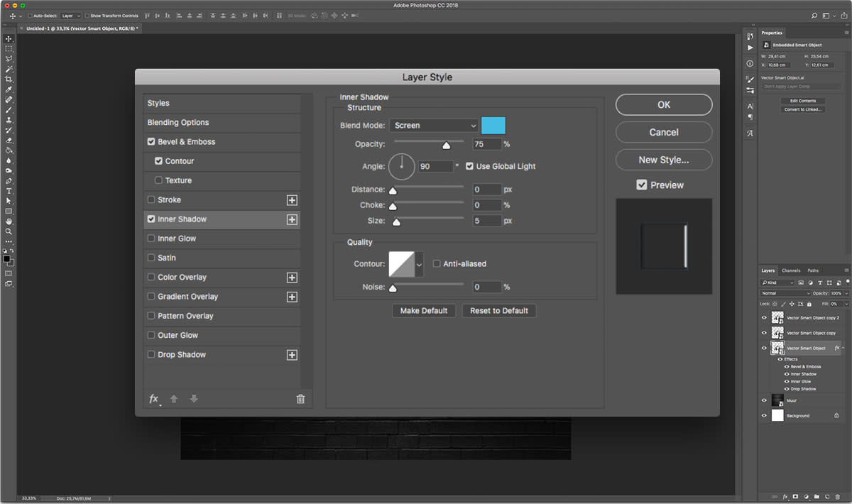Open Blending Options in Layer Style list

222,123
